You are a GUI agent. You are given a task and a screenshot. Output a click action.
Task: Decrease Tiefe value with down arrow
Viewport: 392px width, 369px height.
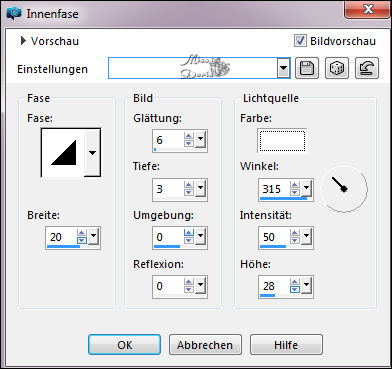(x=189, y=192)
